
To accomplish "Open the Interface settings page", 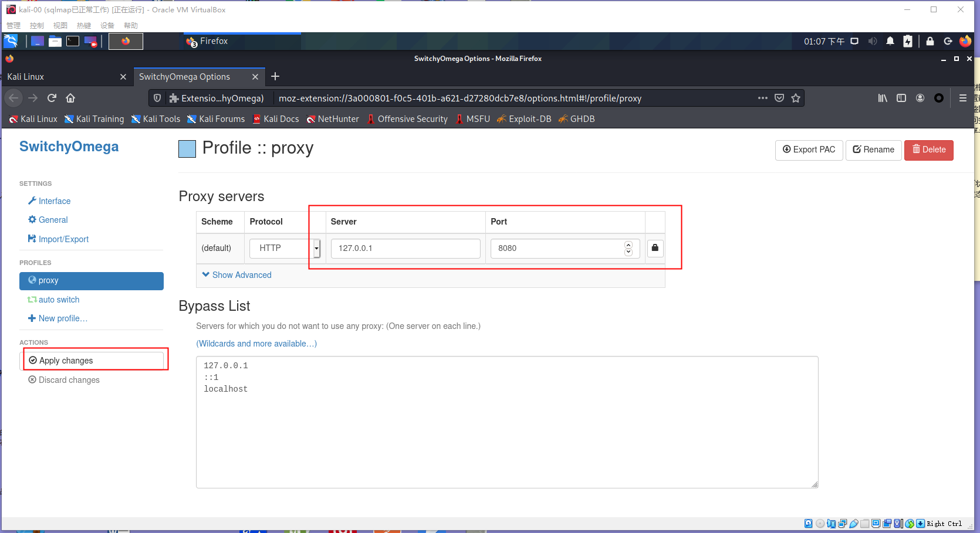I will coord(49,201).
